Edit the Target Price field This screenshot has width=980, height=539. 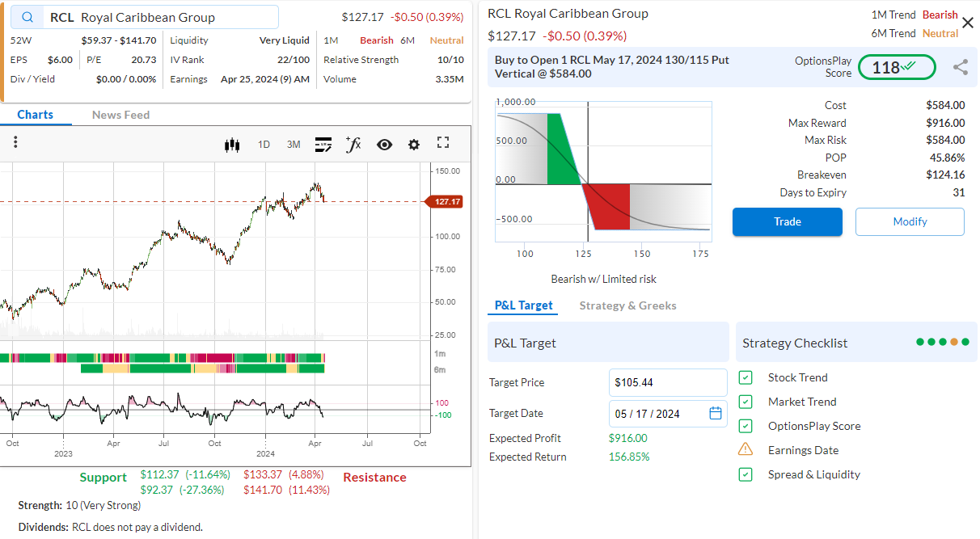pos(668,382)
